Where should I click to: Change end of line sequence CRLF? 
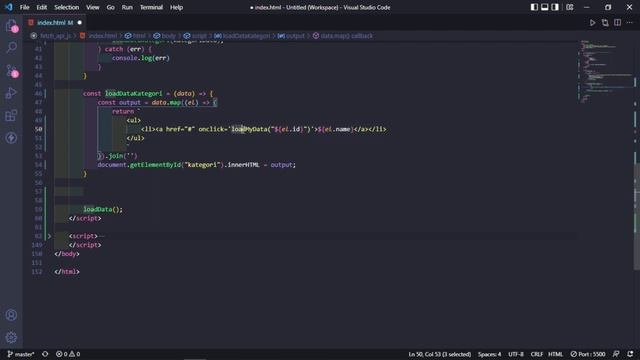coord(537,354)
